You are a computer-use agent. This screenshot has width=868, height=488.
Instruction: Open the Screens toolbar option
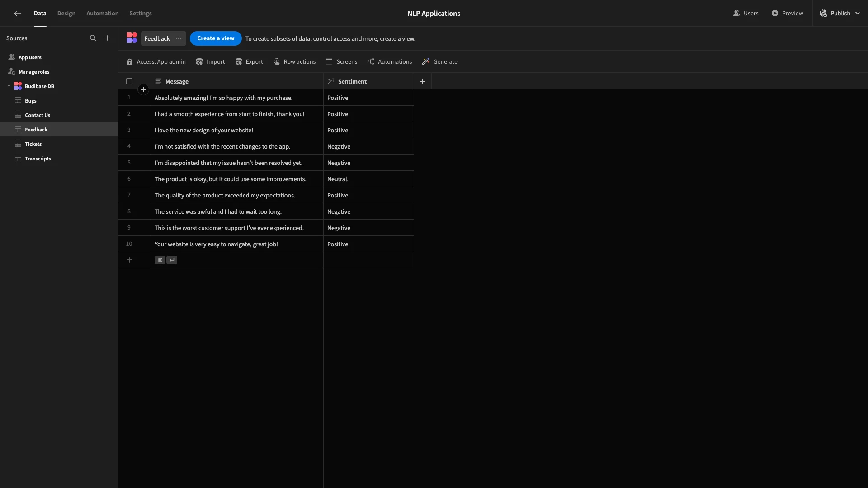click(341, 61)
